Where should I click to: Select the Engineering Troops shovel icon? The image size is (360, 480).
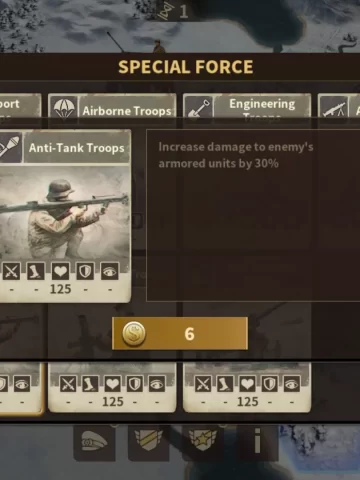coord(198,108)
